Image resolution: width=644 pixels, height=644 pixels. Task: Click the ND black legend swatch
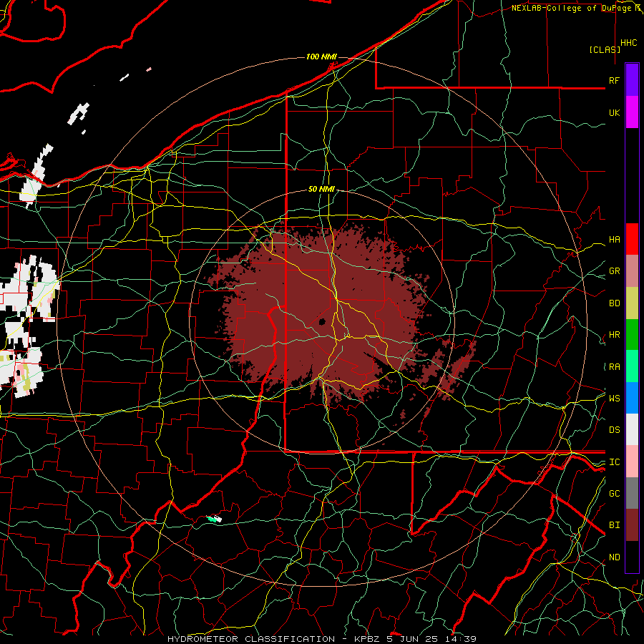pos(632,557)
